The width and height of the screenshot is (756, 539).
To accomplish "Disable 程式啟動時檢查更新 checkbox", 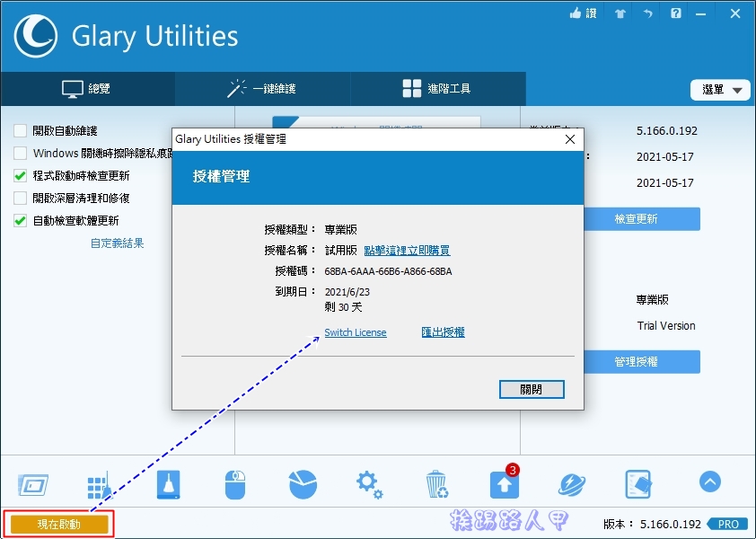I will [19, 174].
